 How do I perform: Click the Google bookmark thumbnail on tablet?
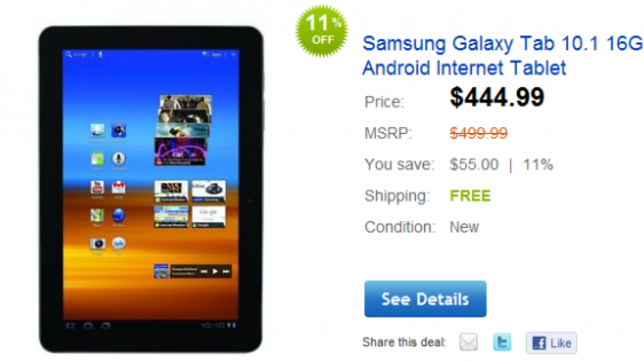pyautogui.click(x=209, y=217)
